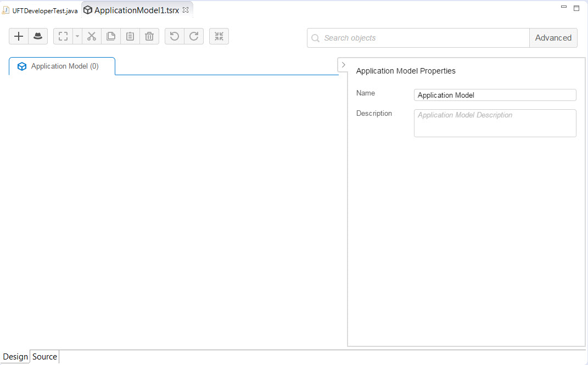Open dropdown arrow beside the highlight icon
This screenshot has height=365, width=588.
77,36
